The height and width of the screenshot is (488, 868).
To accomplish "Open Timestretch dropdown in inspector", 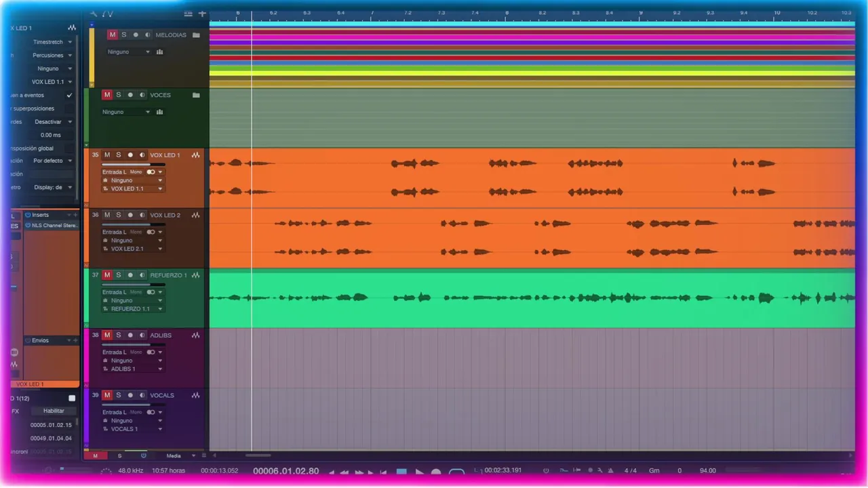I will pyautogui.click(x=52, y=42).
